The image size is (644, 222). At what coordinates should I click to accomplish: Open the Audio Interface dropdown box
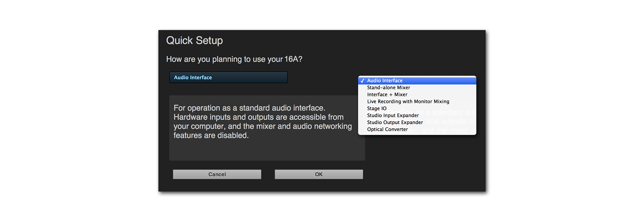[x=228, y=77]
